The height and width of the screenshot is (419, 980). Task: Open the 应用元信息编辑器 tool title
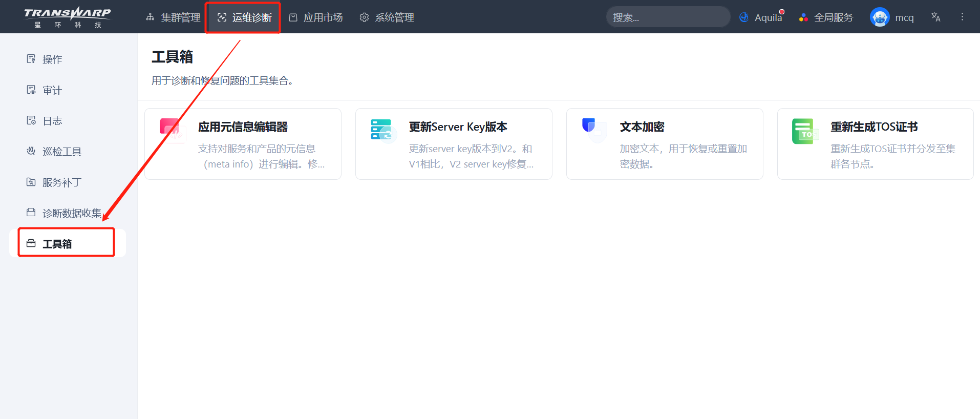point(243,127)
